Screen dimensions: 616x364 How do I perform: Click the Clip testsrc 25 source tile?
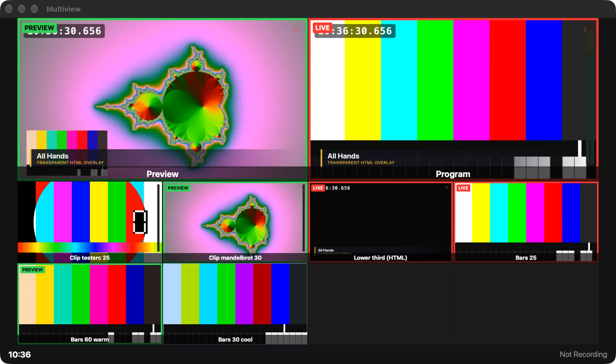tap(90, 222)
